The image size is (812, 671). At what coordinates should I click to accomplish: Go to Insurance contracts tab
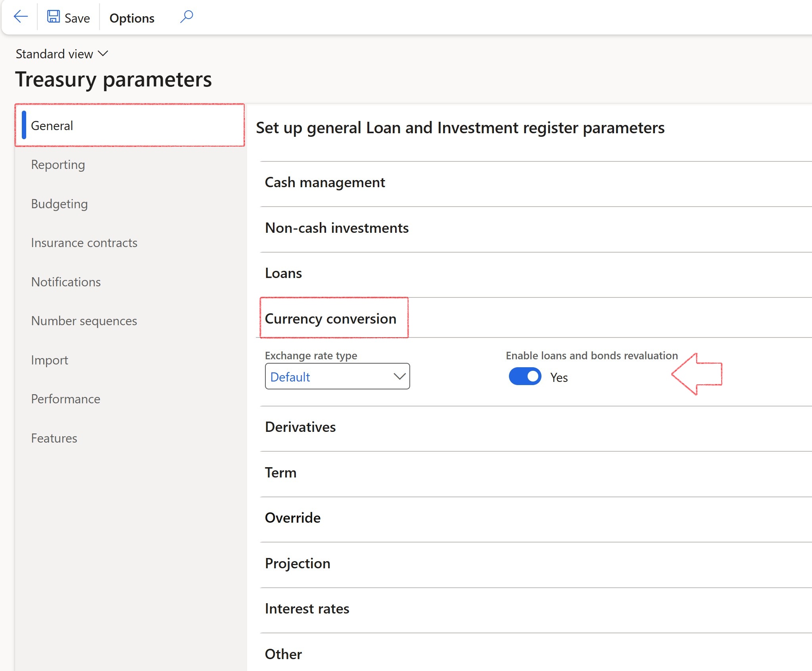coord(84,242)
